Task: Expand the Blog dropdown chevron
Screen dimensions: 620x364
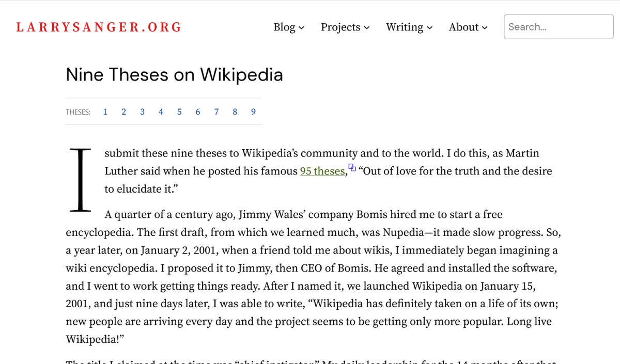Action: (x=302, y=28)
